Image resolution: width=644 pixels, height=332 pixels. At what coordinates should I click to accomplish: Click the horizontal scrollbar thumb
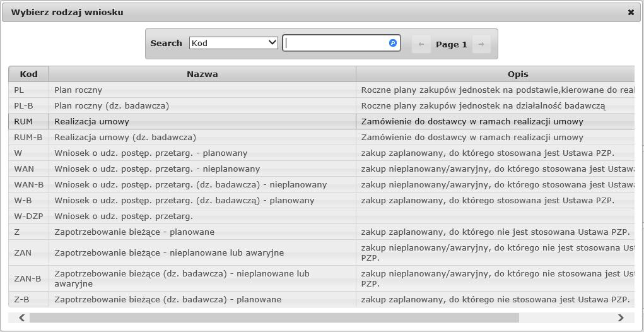[274, 317]
